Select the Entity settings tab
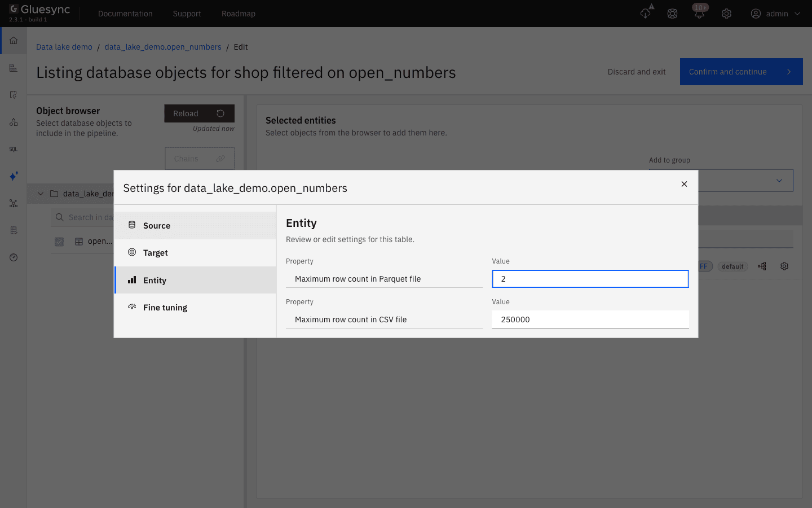This screenshot has height=508, width=812. coord(195,280)
